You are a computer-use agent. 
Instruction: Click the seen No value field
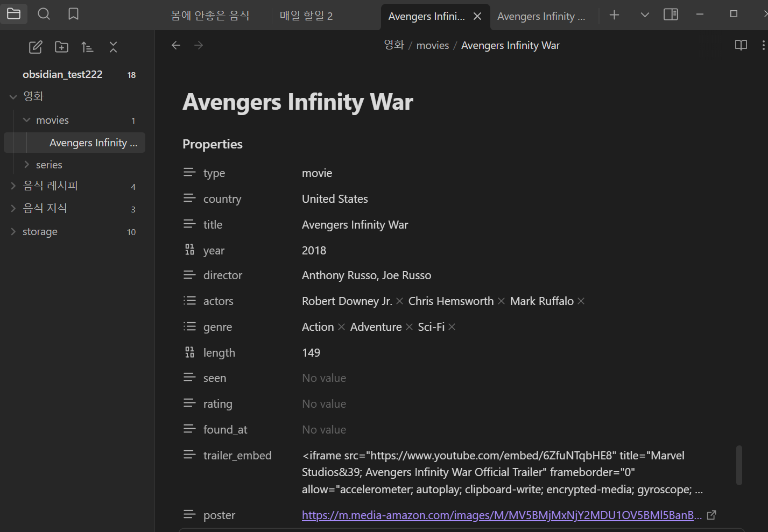324,378
